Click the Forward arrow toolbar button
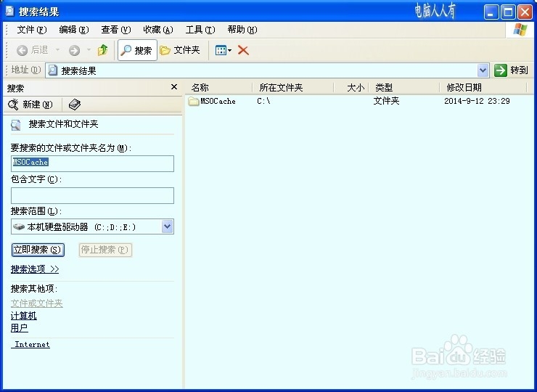537x392 pixels. coord(74,50)
